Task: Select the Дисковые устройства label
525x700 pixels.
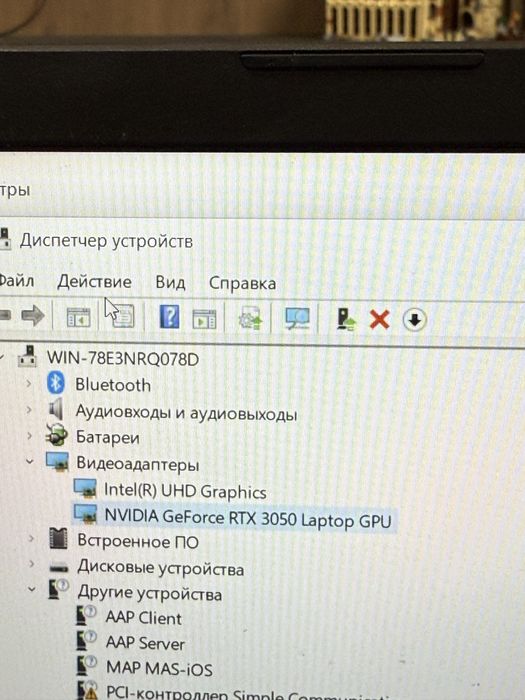Action: click(161, 567)
